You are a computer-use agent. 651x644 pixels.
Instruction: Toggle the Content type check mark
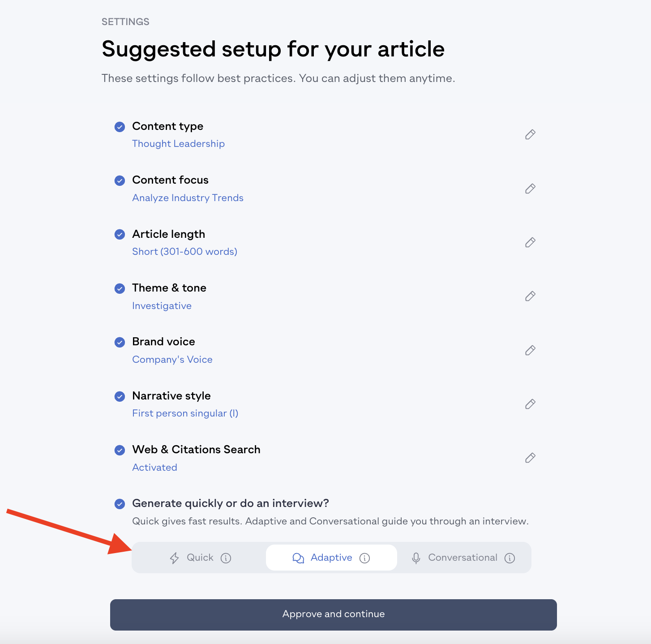(x=120, y=127)
